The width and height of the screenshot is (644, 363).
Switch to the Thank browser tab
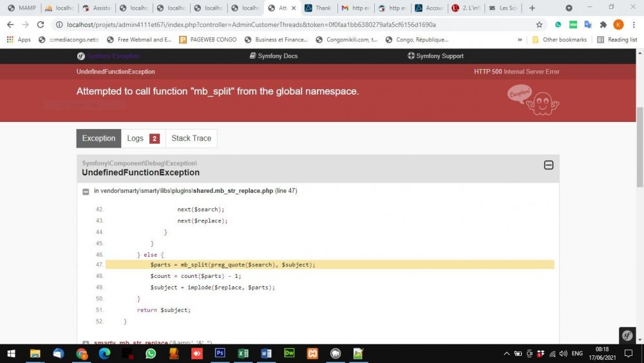pos(319,8)
